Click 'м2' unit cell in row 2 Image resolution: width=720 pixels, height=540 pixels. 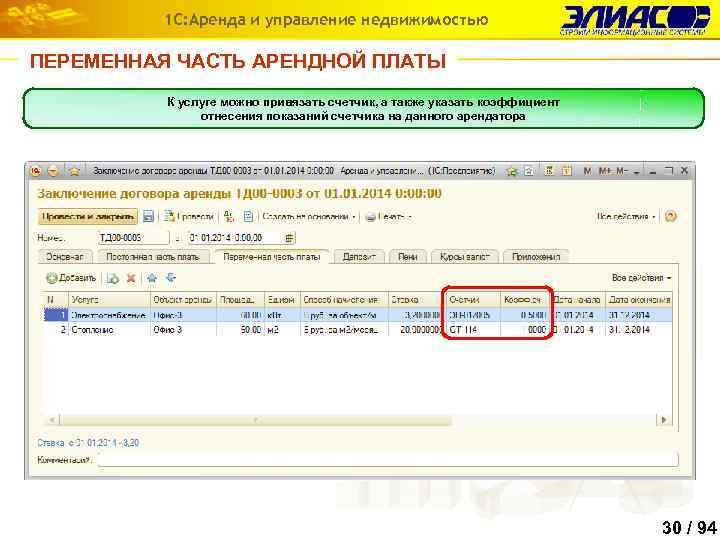tap(282, 330)
